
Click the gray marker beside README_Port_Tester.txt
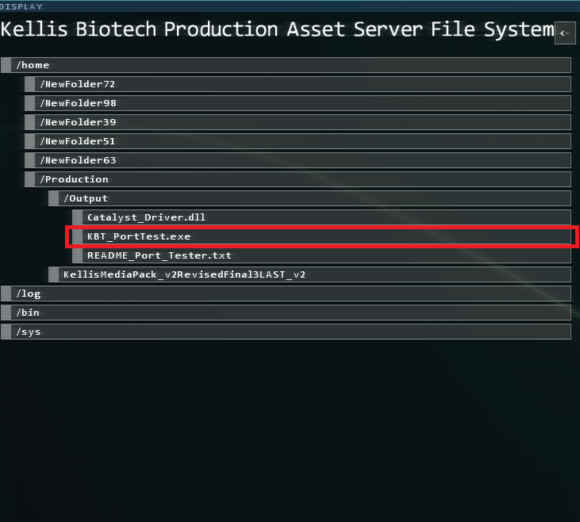[77, 255]
